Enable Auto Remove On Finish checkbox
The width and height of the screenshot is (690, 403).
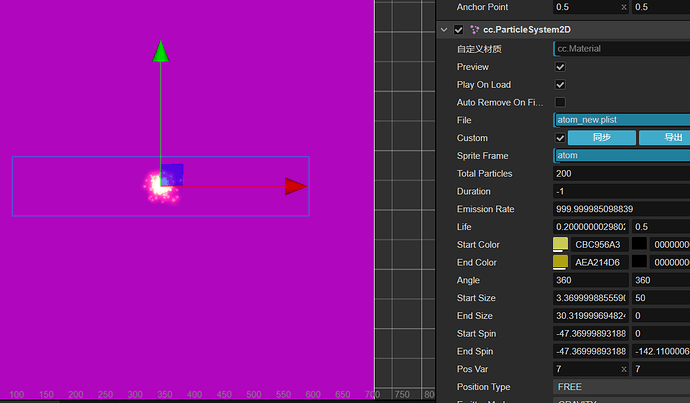560,103
